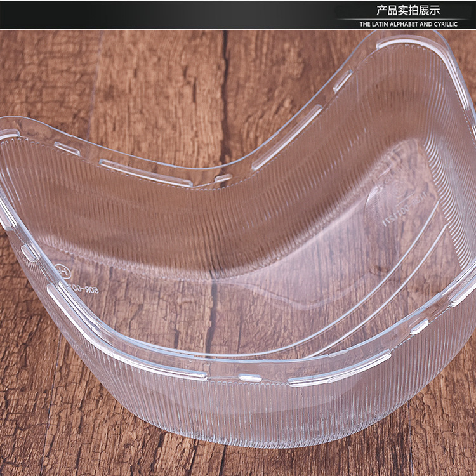Screen dimensions: 476x476
Task: Click the Chinese heading 产品实拍展示
Action: [x=408, y=11]
